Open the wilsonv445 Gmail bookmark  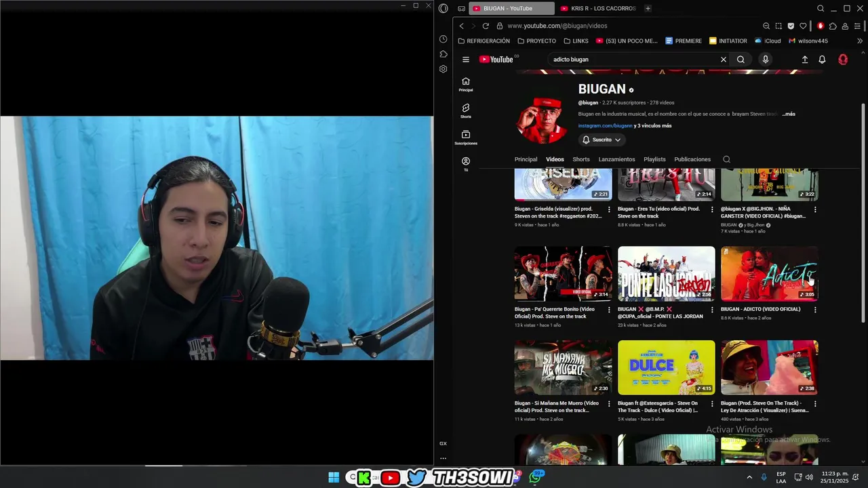point(808,41)
